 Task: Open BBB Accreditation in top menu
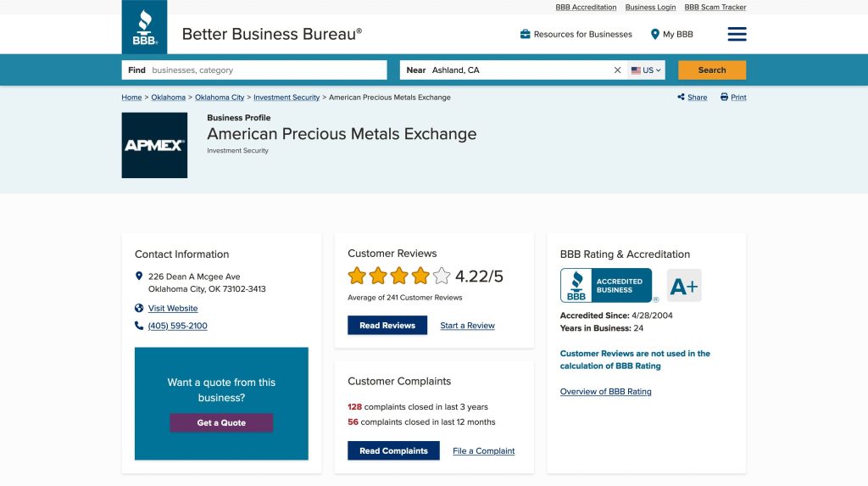586,8
